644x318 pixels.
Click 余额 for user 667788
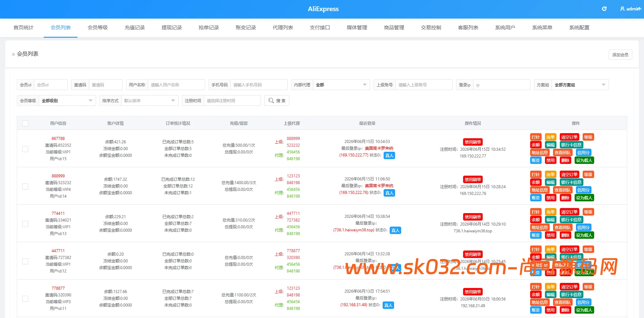click(536, 145)
